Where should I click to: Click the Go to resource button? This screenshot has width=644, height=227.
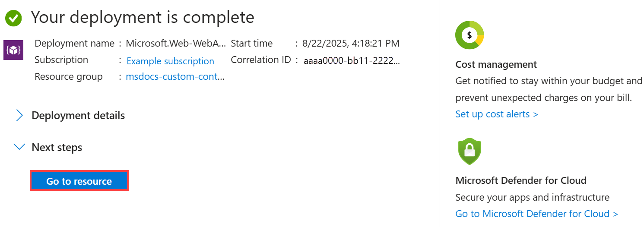(x=79, y=181)
